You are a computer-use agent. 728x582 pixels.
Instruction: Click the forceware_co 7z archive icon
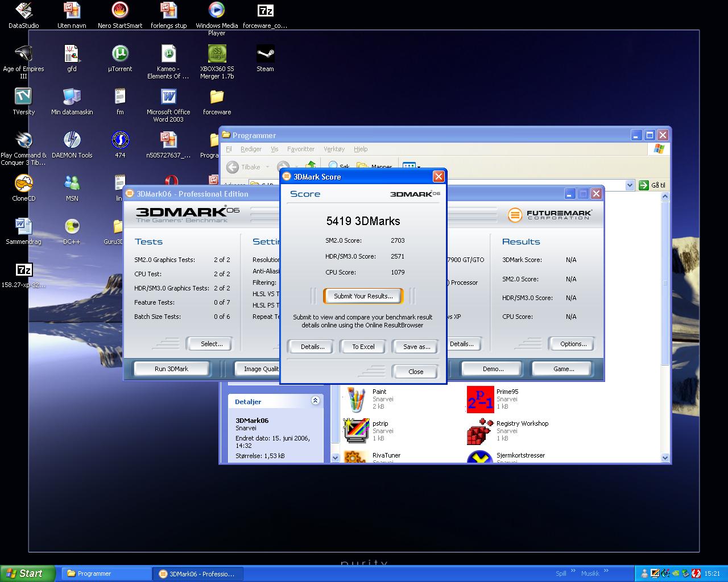[x=265, y=15]
